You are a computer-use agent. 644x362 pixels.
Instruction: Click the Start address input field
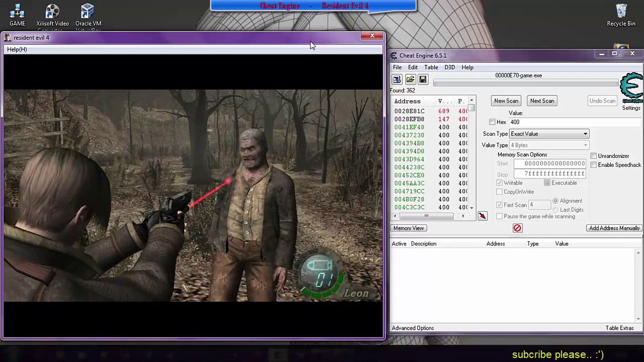click(x=550, y=164)
